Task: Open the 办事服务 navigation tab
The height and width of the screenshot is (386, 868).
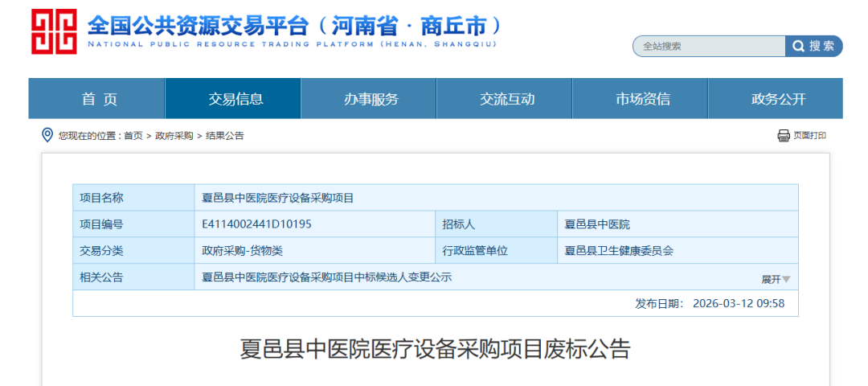Action: tap(371, 99)
